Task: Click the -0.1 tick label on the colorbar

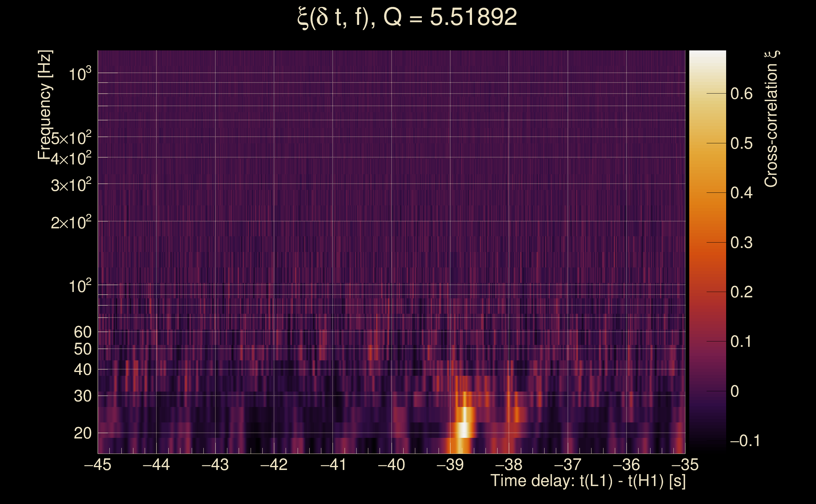Action: tap(745, 441)
